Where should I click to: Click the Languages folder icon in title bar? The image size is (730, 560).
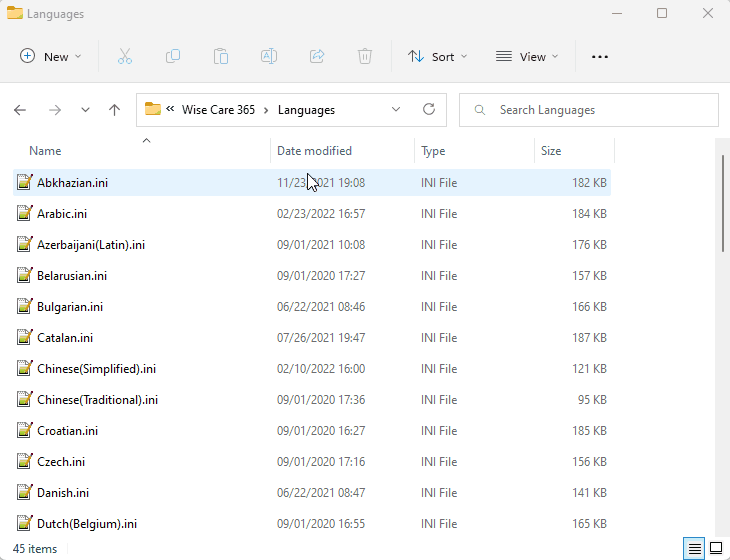point(15,13)
